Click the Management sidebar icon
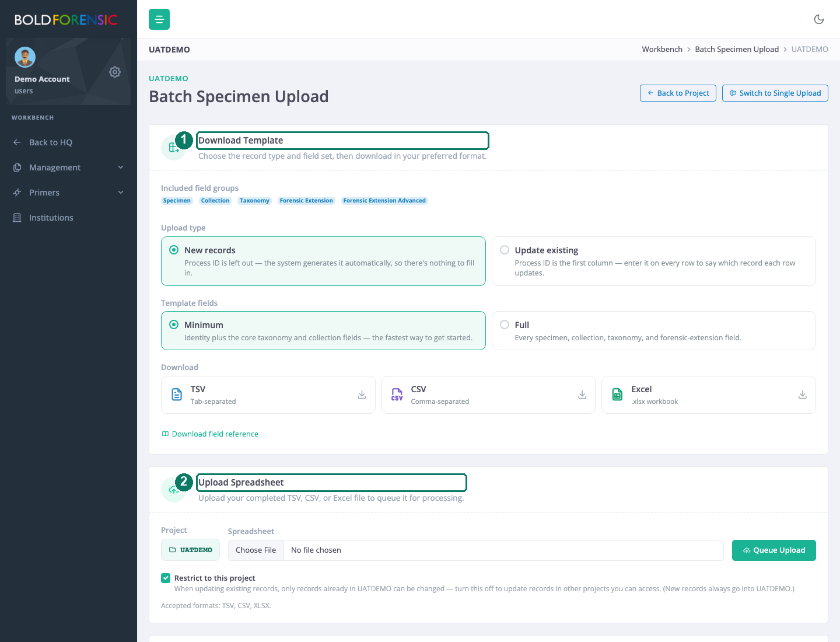Viewport: 840px width, 642px height. pos(17,168)
